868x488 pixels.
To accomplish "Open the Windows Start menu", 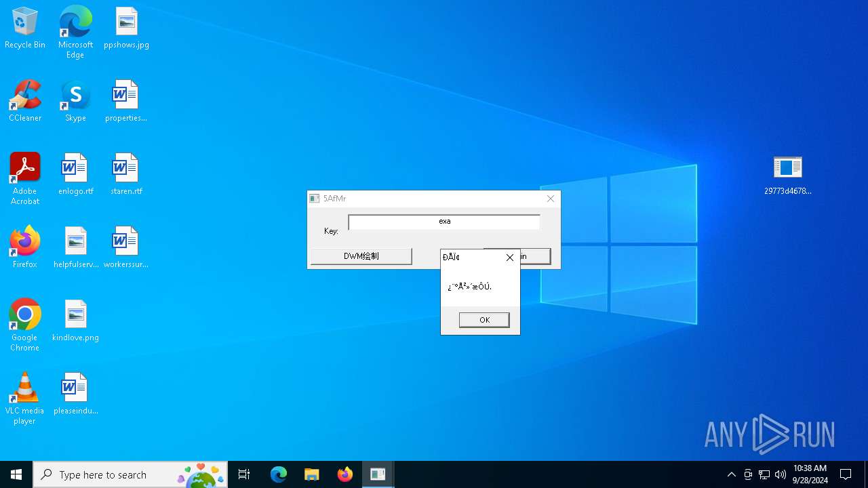I will pyautogui.click(x=16, y=474).
